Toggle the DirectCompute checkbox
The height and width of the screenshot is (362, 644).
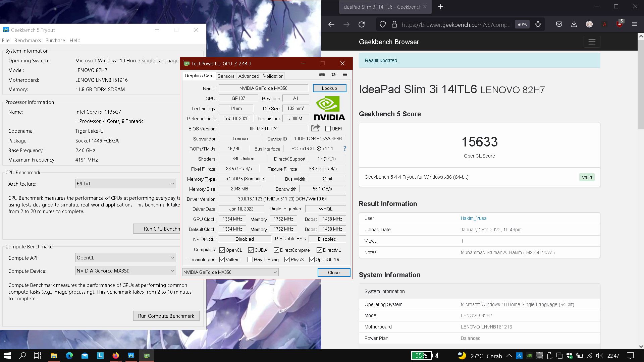[x=276, y=250]
